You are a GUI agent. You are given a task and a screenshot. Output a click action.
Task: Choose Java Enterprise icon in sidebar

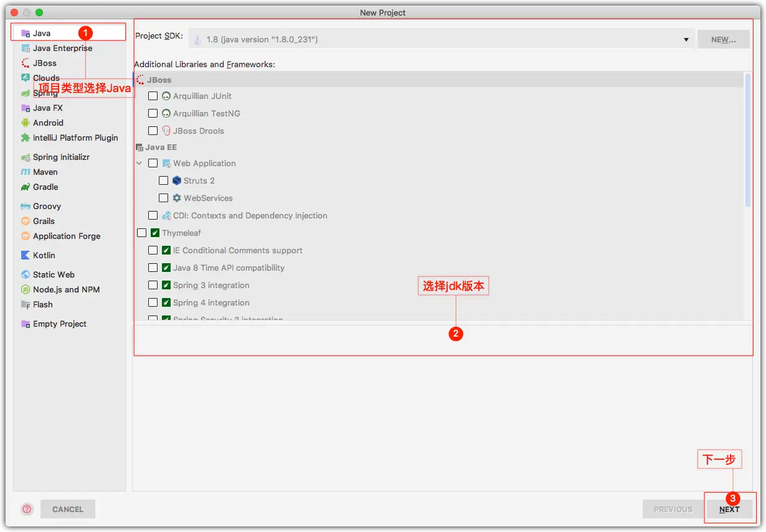point(26,48)
